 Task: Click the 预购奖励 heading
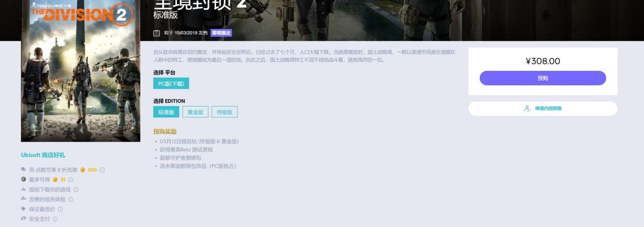[165, 132]
